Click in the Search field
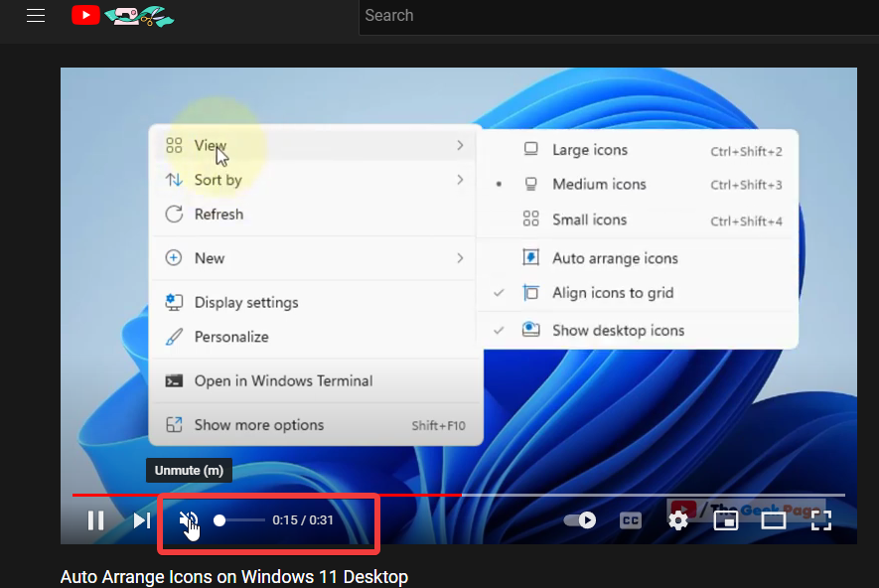Screen dimensions: 879x588 (616, 16)
